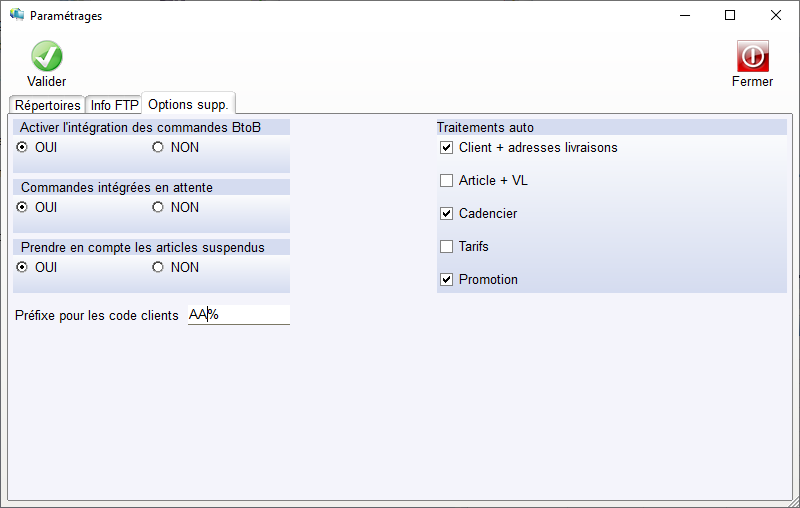The width and height of the screenshot is (800, 508).
Task: Select OUI for BtoB order integration
Action: 22,147
